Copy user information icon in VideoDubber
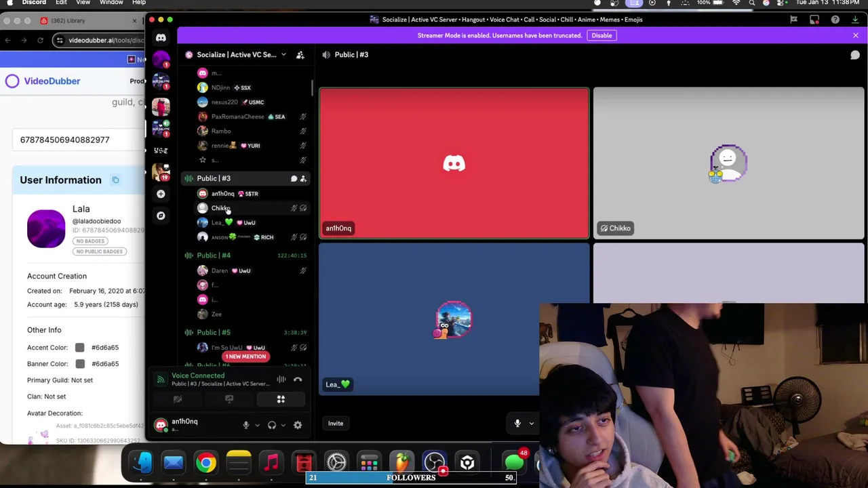This screenshot has height=488, width=868. tap(115, 180)
